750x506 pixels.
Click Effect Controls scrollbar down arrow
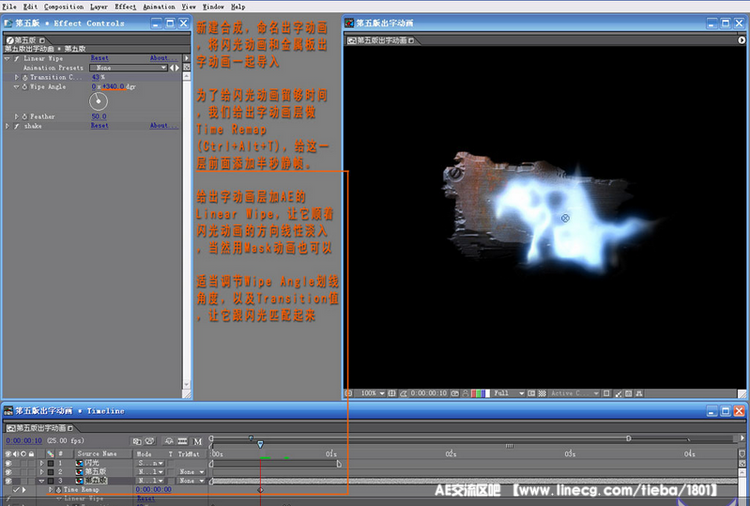tap(187, 384)
